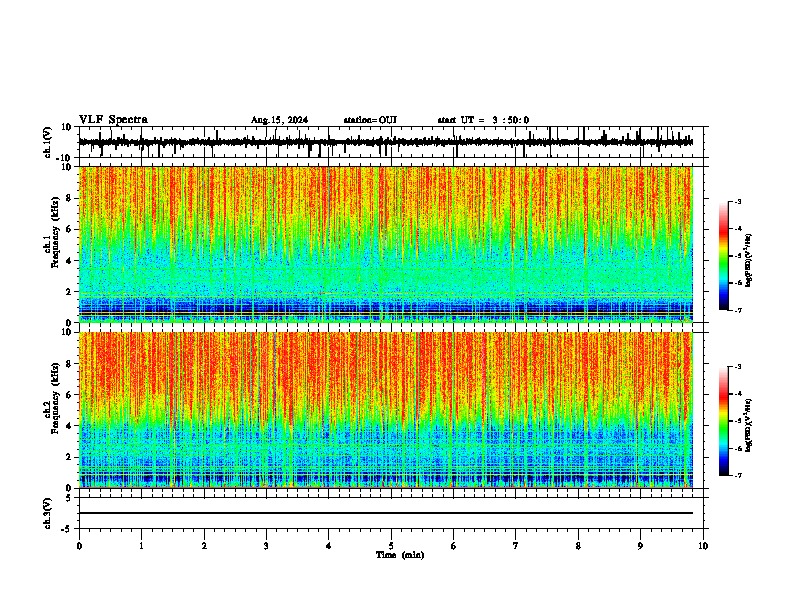Click the "-3" tick on ch.2 color bar
Screen dimensions: 792x612
coord(738,367)
